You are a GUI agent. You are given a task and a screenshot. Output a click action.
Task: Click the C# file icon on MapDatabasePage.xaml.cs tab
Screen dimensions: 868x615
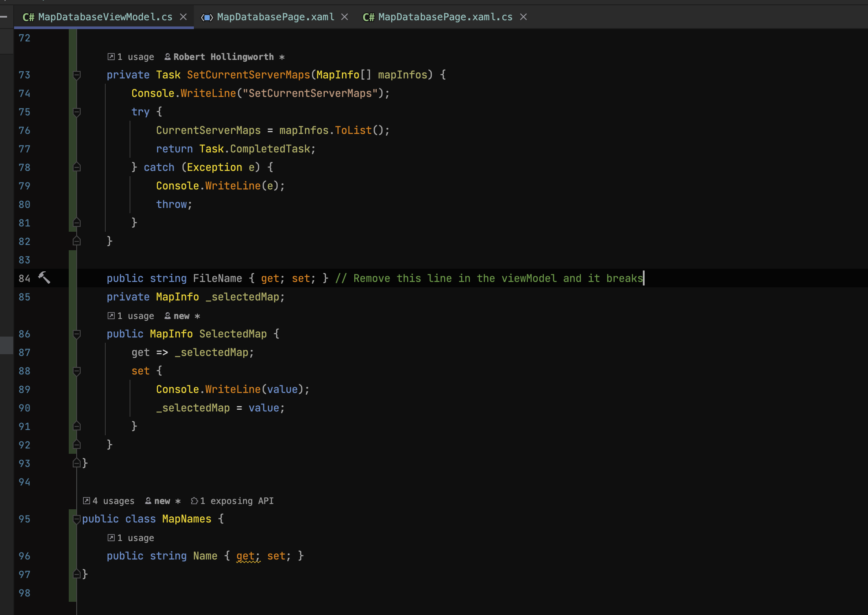[x=369, y=17]
